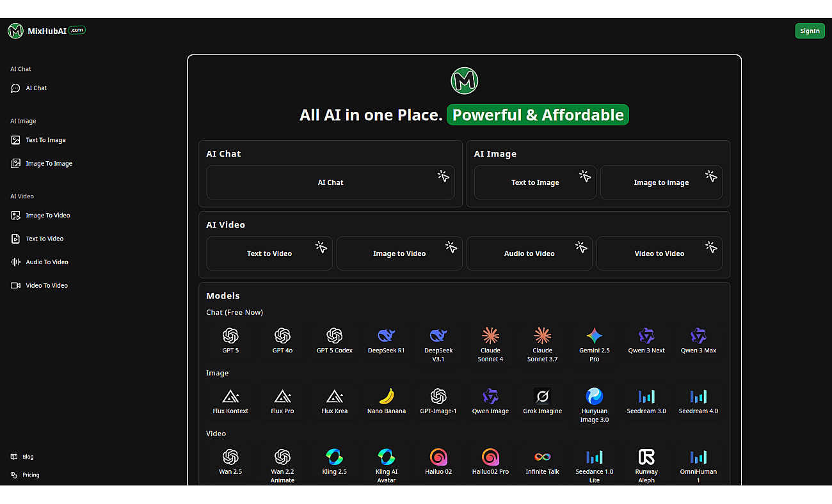This screenshot has width=832, height=504.
Task: Click the Text to Video card button
Action: click(x=269, y=253)
